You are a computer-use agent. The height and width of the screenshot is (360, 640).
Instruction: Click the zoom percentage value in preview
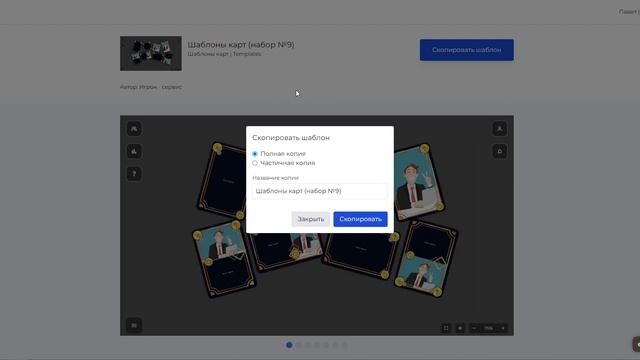[488, 328]
